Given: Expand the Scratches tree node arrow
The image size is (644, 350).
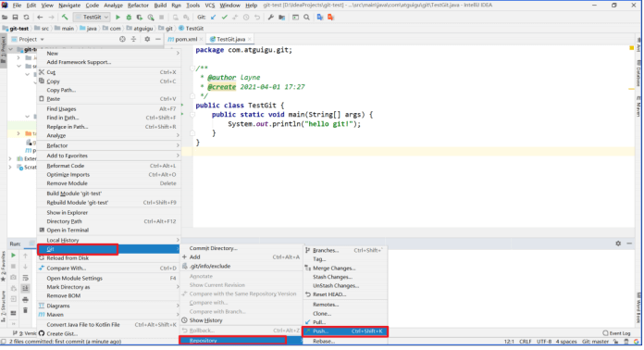Looking at the screenshot, I should (10, 168).
